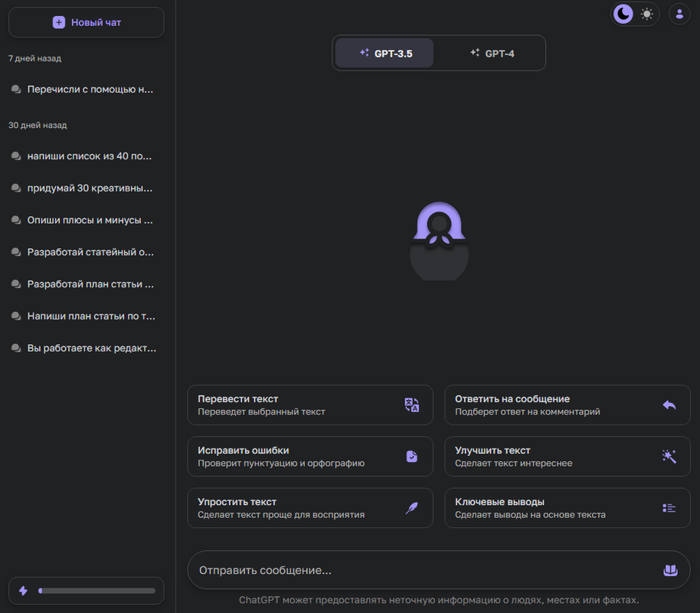The height and width of the screenshot is (613, 700).
Task: Click chat bubble icon beside 'придумай 30'
Action: click(x=16, y=188)
